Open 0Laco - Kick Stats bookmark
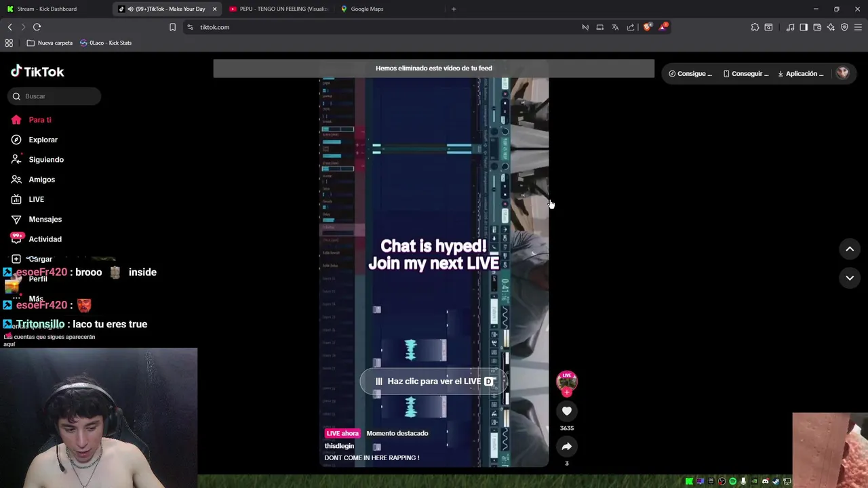The height and width of the screenshot is (488, 868). [106, 43]
